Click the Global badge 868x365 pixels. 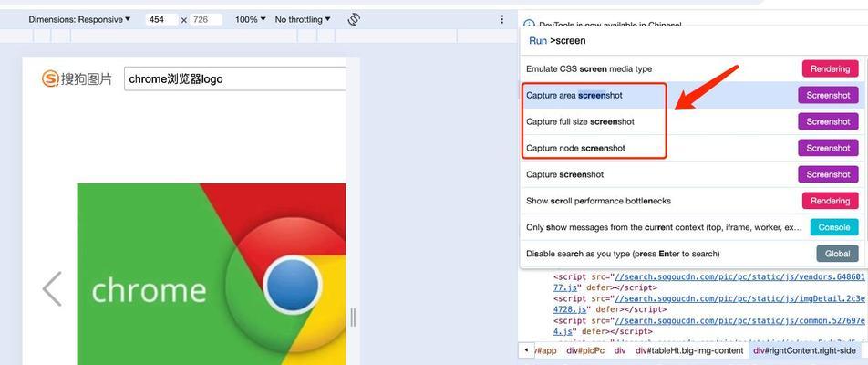(x=838, y=254)
